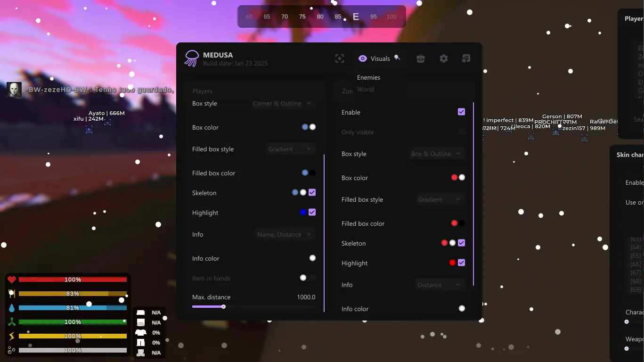Click the Max. distance slider handle
The width and height of the screenshot is (644, 362).
223,306
